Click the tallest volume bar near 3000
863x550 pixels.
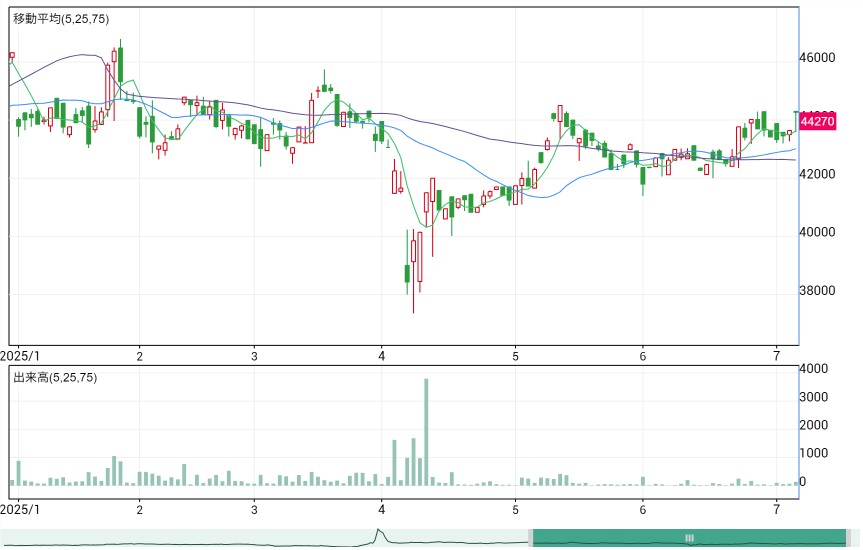(x=426, y=432)
